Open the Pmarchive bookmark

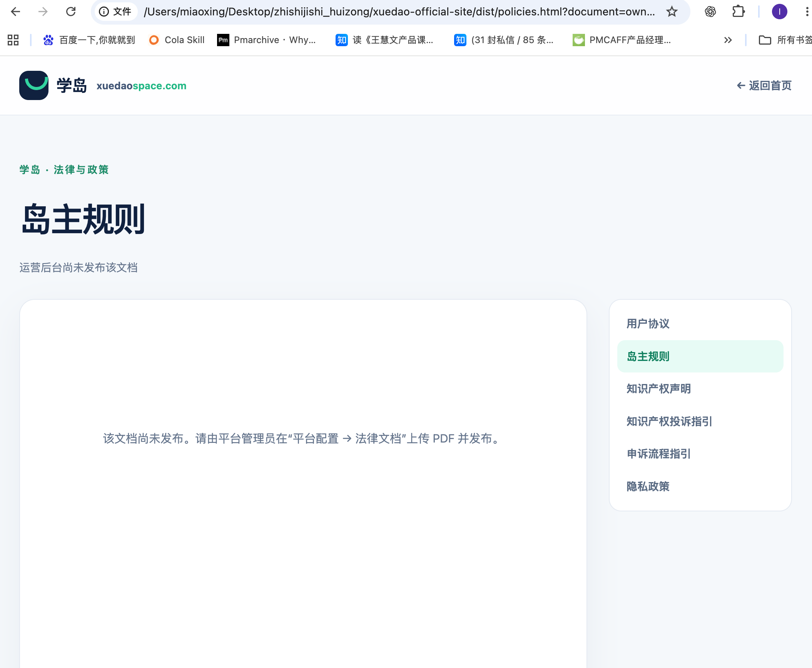click(x=266, y=40)
